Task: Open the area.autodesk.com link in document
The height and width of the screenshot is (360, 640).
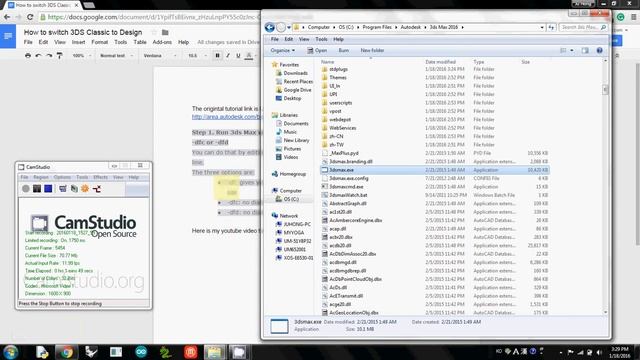Action: 226,117
